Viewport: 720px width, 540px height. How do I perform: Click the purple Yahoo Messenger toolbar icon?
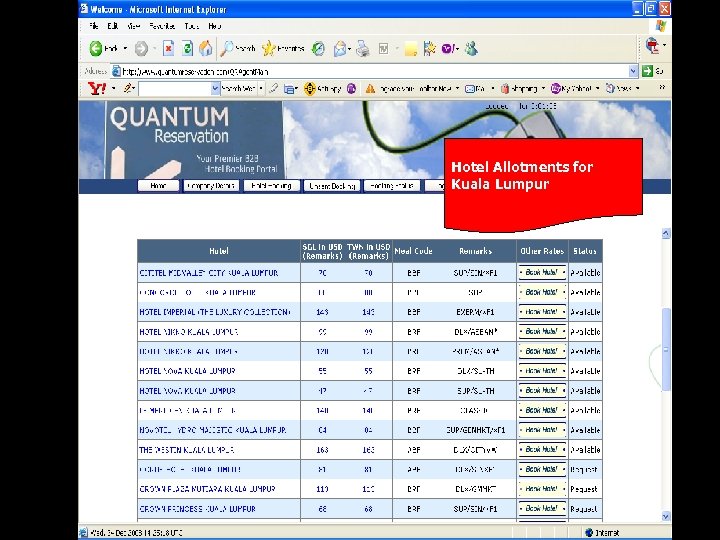(x=448, y=48)
